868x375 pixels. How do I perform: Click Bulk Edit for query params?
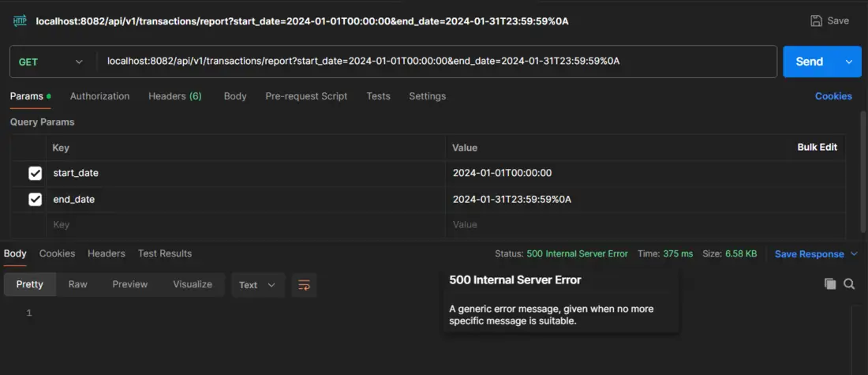[817, 147]
